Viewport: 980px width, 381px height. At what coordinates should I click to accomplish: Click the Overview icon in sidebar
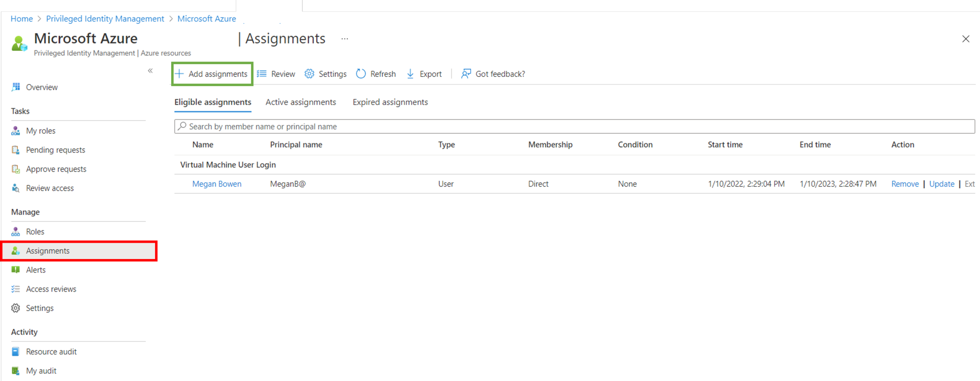[16, 87]
